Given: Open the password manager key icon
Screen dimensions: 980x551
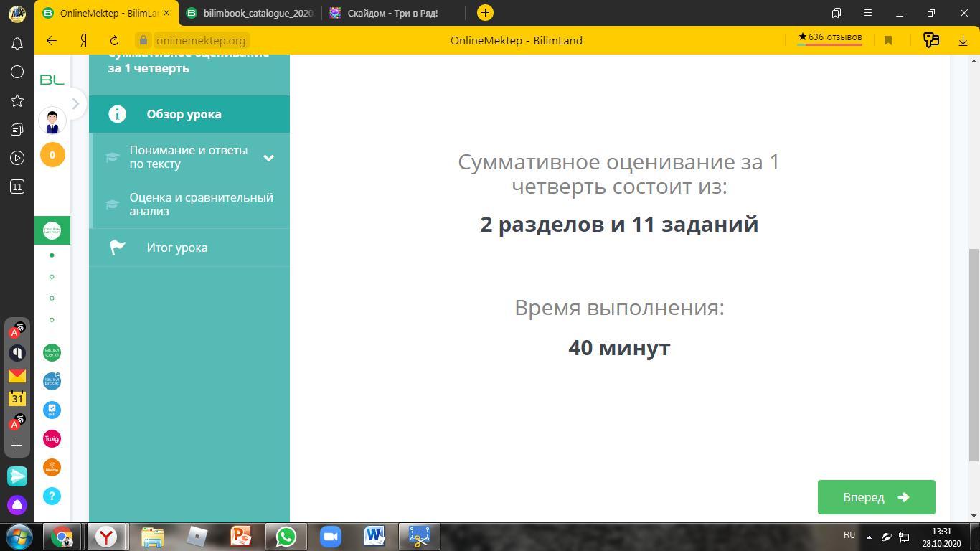Looking at the screenshot, I should (930, 40).
